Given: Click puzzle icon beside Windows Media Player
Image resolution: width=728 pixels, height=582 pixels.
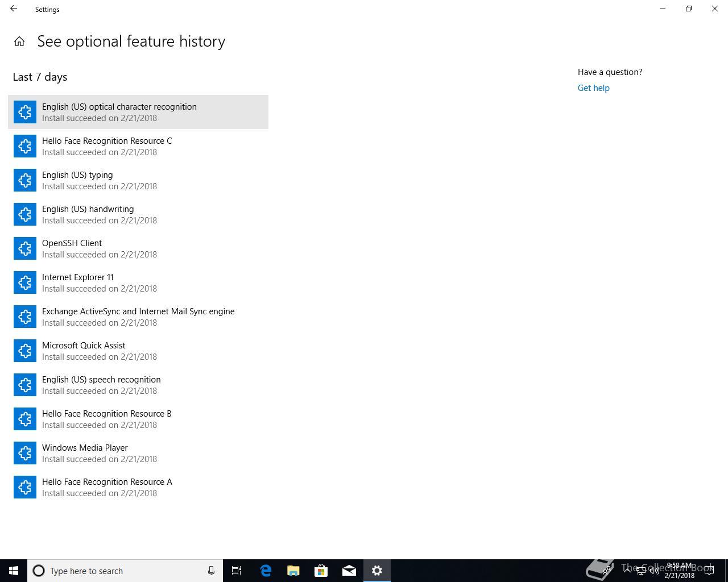Looking at the screenshot, I should 25,453.
